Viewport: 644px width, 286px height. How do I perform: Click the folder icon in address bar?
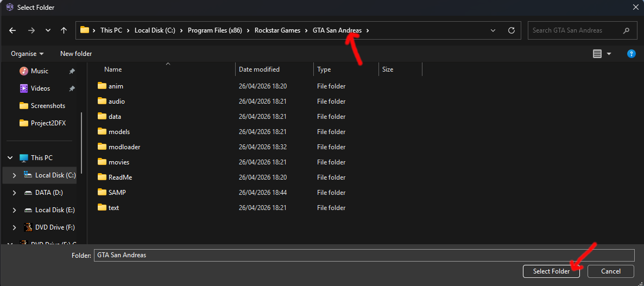tap(85, 30)
